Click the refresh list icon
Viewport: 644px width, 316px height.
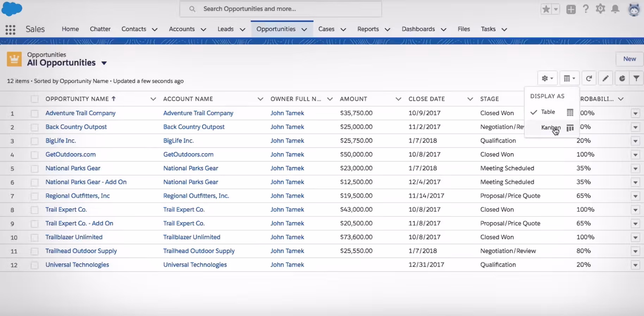click(x=589, y=78)
